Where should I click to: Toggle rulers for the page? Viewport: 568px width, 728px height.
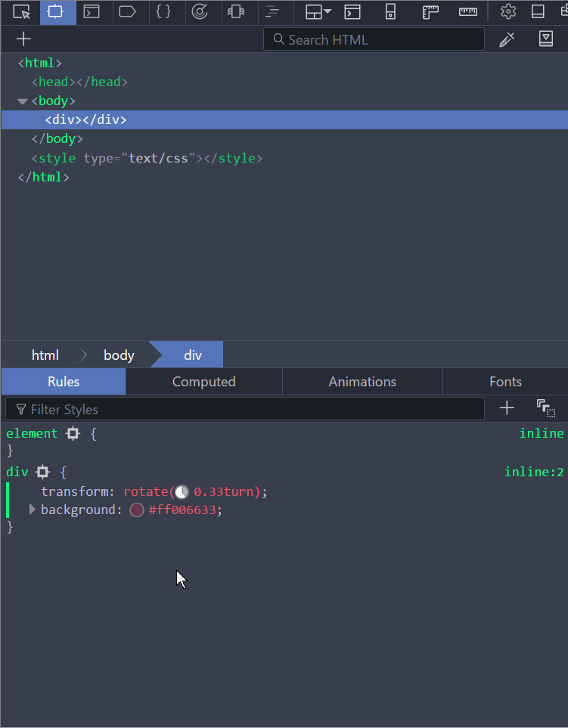point(430,12)
